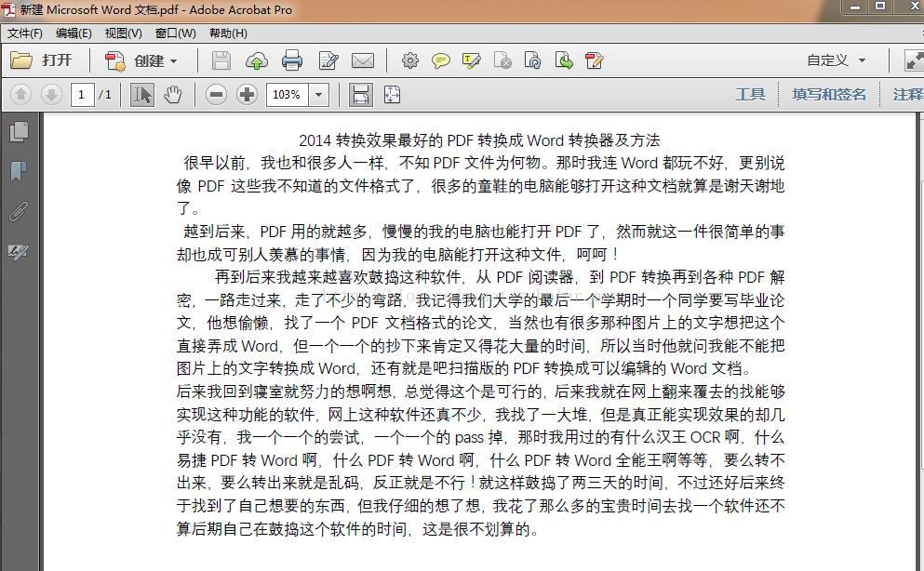Open the zoom percentage dropdown arrow

pos(319,94)
